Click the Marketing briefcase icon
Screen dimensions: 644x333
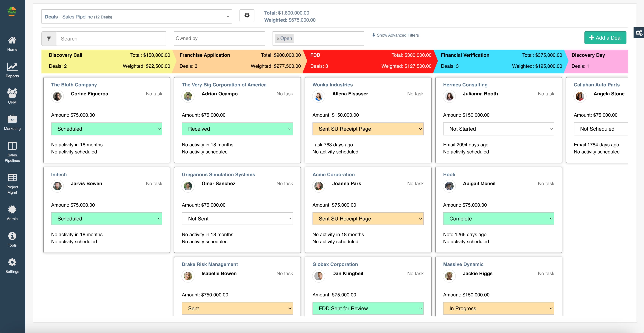tap(12, 122)
